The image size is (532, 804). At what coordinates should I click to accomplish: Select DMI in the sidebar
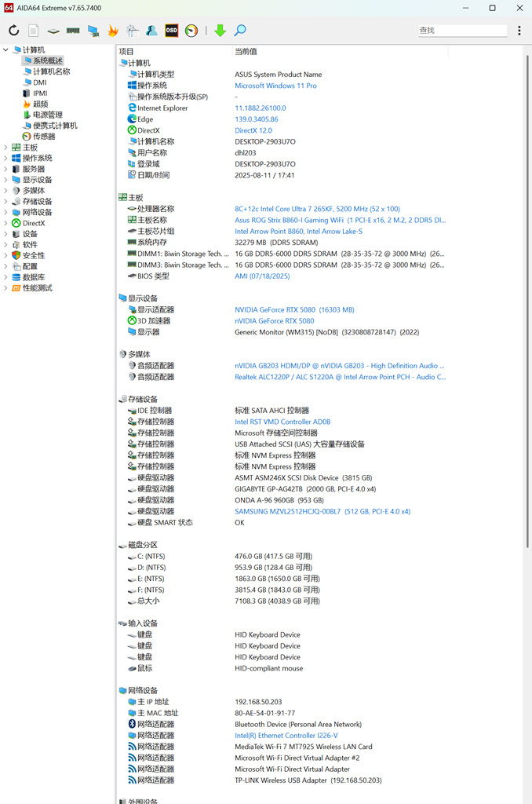coord(39,82)
